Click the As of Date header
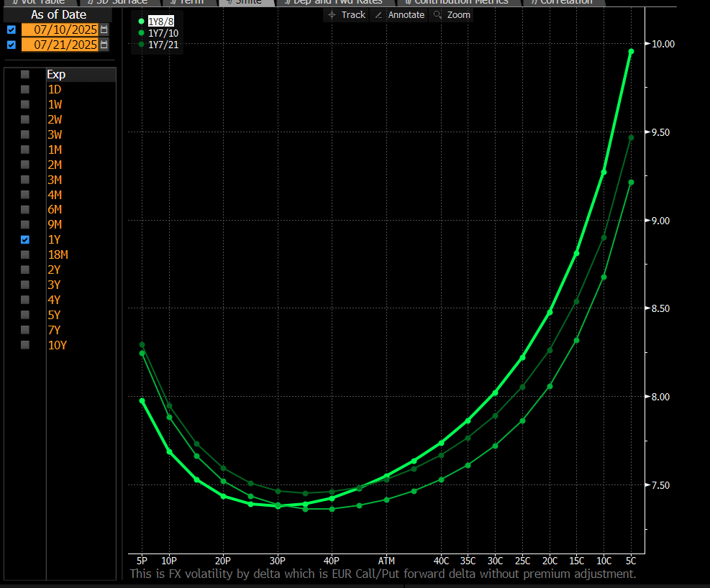710x588 pixels. (58, 14)
